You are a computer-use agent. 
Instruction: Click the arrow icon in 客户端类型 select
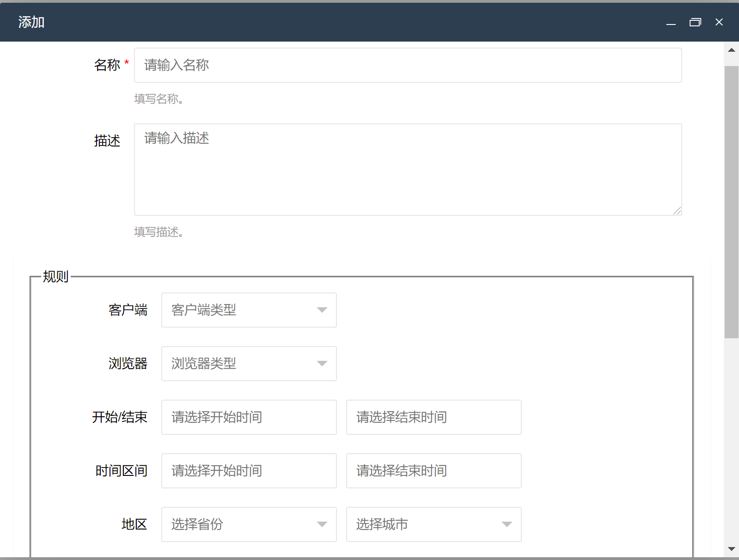click(x=322, y=310)
